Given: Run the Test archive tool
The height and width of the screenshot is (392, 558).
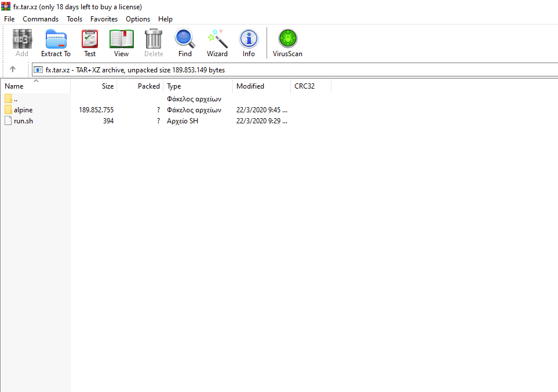Looking at the screenshot, I should coord(90,39).
